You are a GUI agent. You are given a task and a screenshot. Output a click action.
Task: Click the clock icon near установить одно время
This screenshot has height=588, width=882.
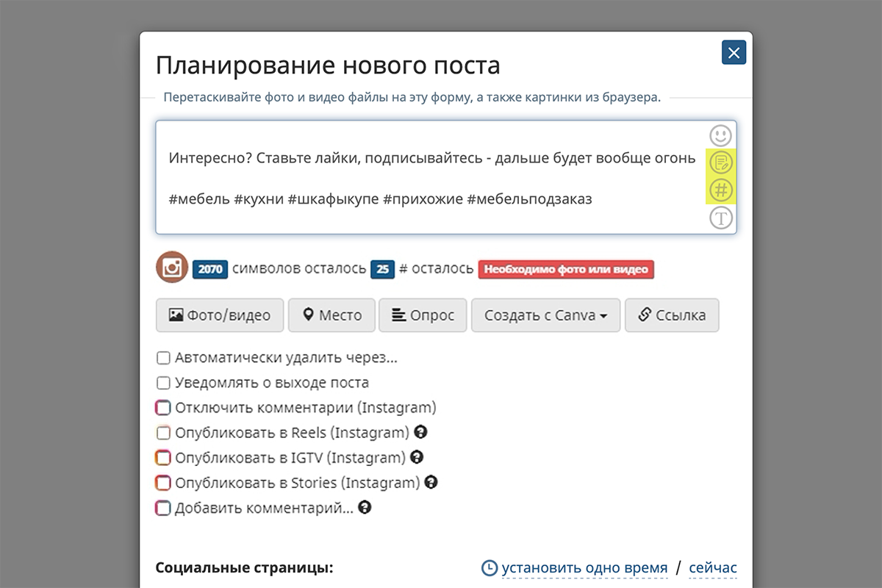[x=490, y=568]
